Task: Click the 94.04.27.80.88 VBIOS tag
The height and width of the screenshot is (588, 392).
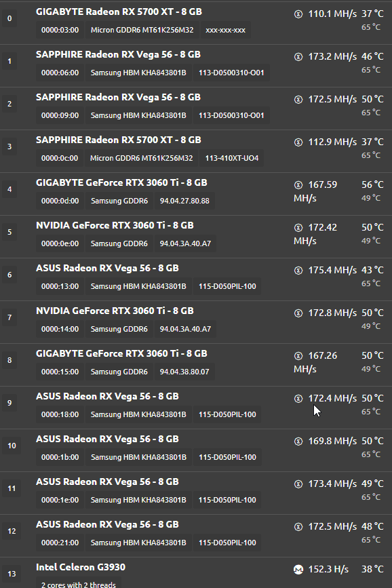Action: point(184,201)
